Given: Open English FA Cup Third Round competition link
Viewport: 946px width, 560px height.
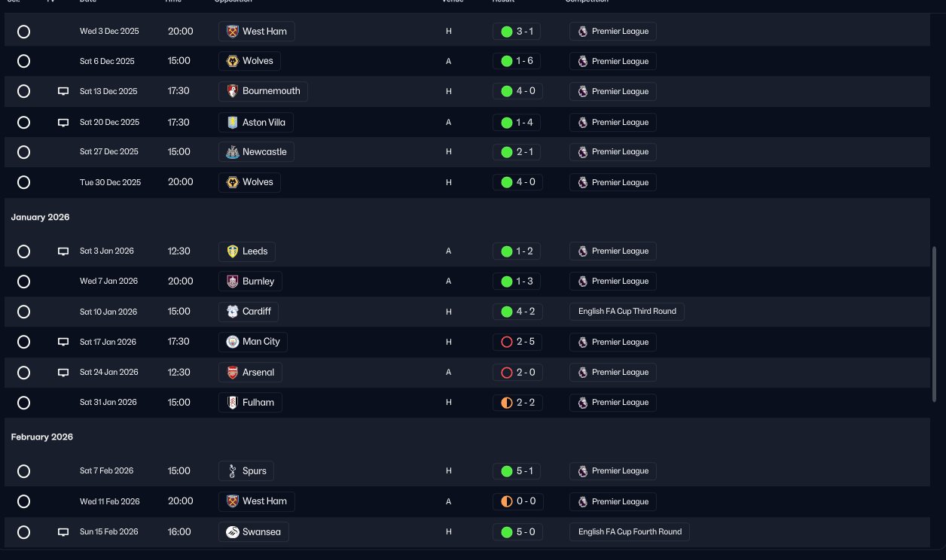Looking at the screenshot, I should point(627,312).
